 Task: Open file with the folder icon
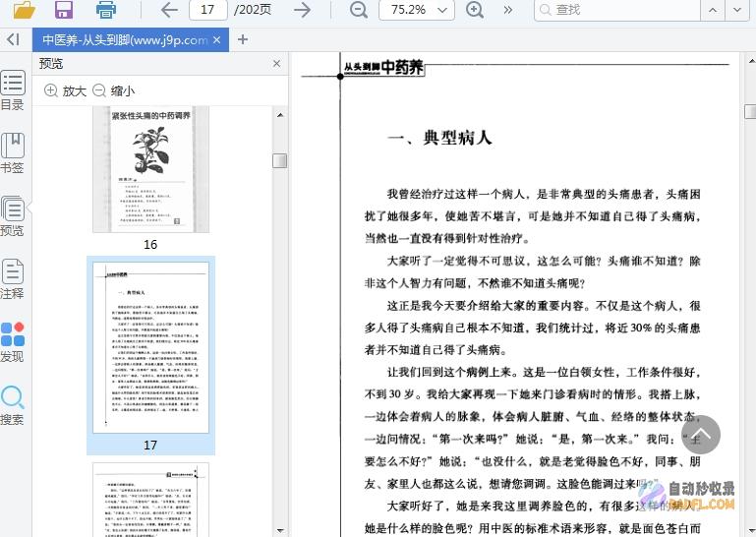point(25,10)
